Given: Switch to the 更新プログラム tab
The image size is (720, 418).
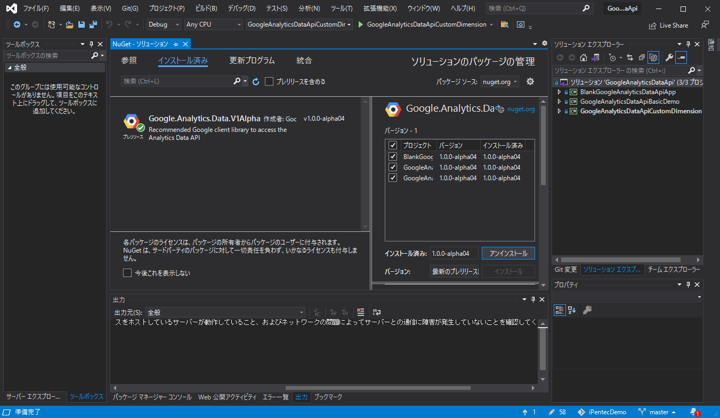Looking at the screenshot, I should click(252, 60).
